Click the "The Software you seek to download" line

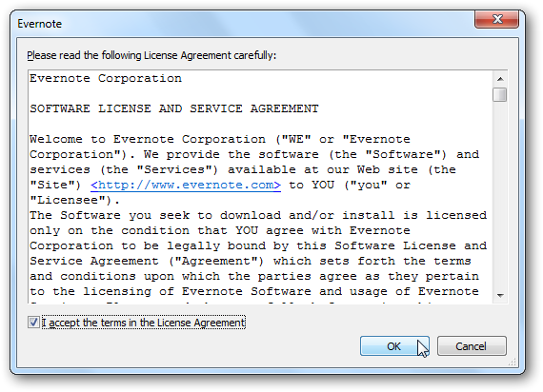[x=258, y=215]
